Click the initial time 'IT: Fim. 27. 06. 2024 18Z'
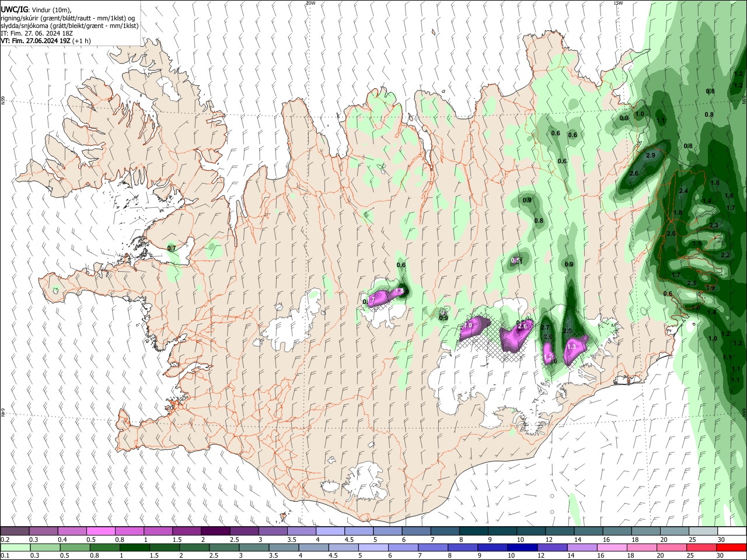The width and height of the screenshot is (747, 560). pos(37,33)
